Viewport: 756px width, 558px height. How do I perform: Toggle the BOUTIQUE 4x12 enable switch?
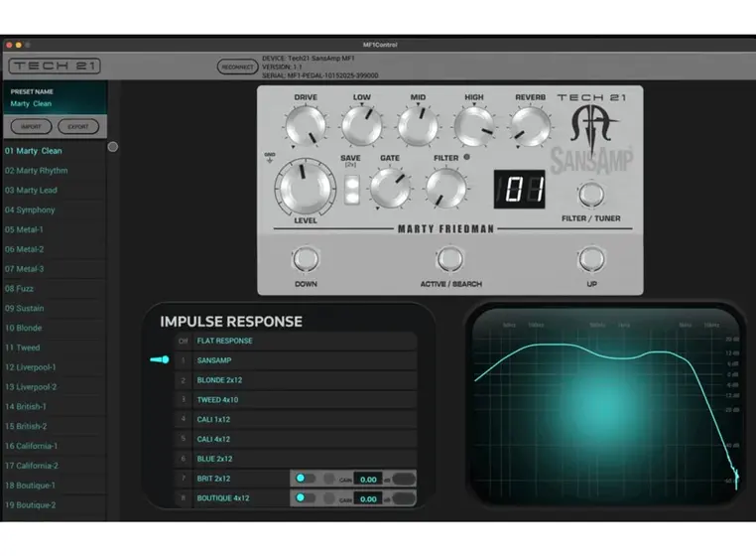click(x=305, y=497)
